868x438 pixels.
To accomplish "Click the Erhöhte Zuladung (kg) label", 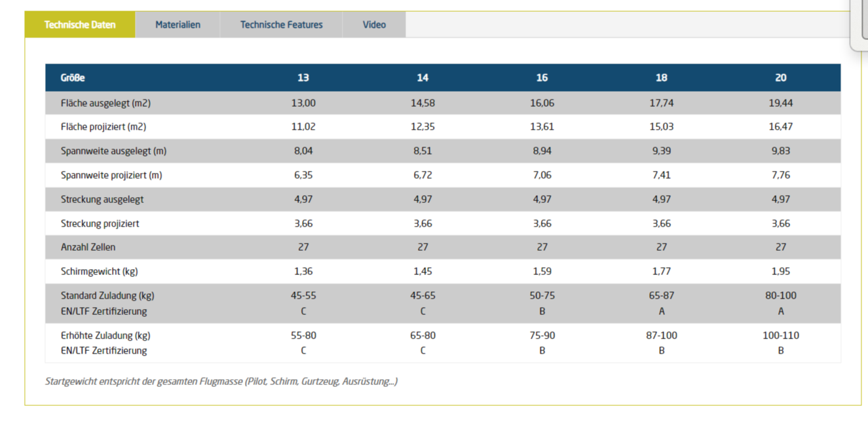I will pos(105,335).
